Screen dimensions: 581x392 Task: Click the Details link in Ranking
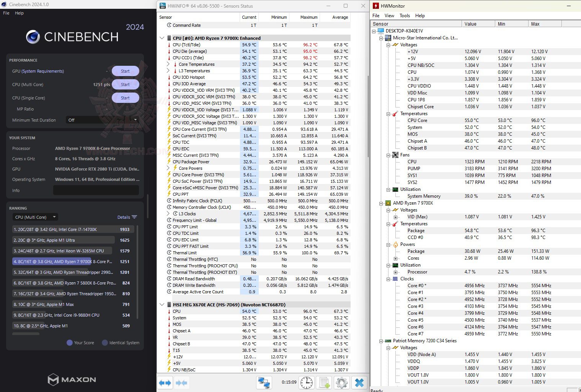point(124,217)
